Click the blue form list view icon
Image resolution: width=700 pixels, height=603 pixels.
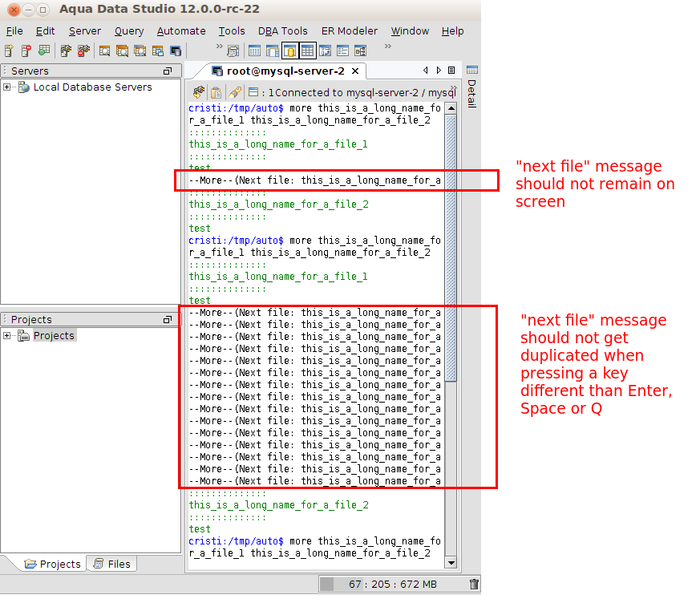pyautogui.click(x=343, y=51)
